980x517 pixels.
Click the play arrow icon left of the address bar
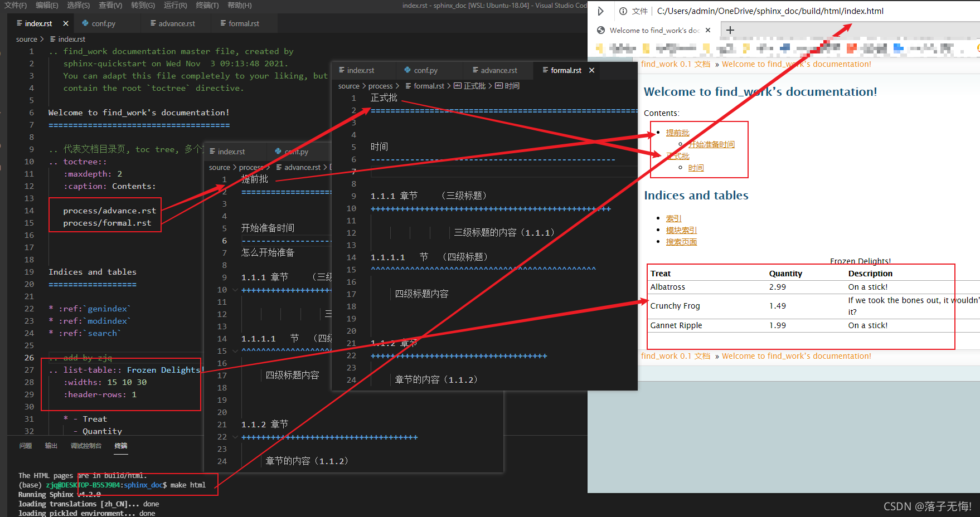pyautogui.click(x=601, y=11)
